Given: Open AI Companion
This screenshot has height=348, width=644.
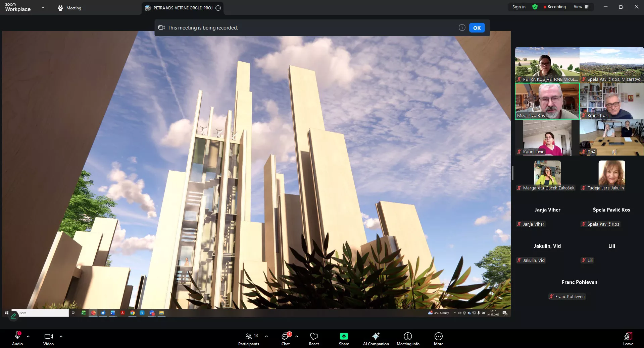Looking at the screenshot, I should (x=376, y=339).
